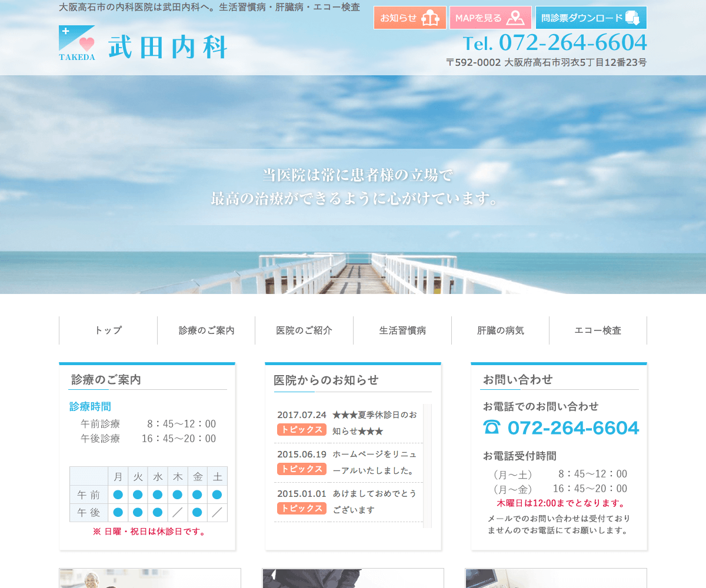Navigate to エコー検査 page
The image size is (706, 588).
[x=598, y=330]
